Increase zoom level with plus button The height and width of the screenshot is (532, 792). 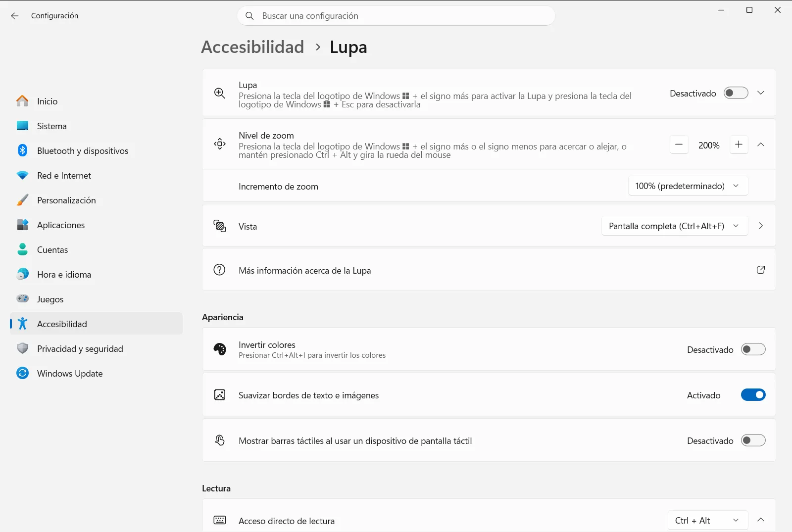click(739, 145)
